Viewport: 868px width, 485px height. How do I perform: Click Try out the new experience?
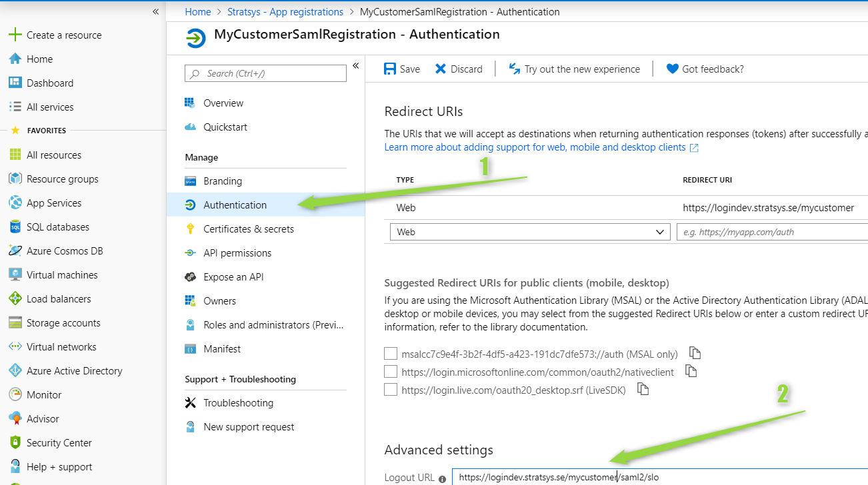574,69
